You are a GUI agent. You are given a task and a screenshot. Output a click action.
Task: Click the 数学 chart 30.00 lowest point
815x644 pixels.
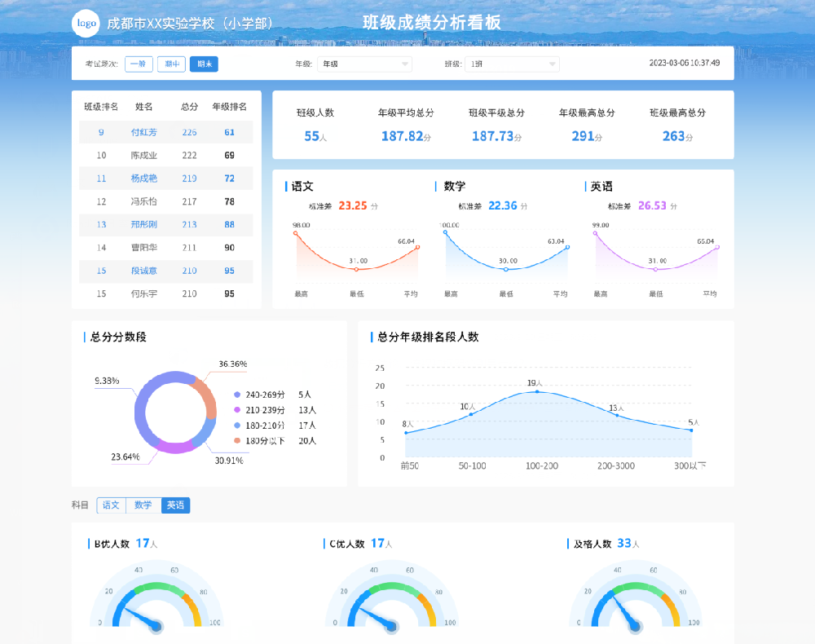point(506,269)
